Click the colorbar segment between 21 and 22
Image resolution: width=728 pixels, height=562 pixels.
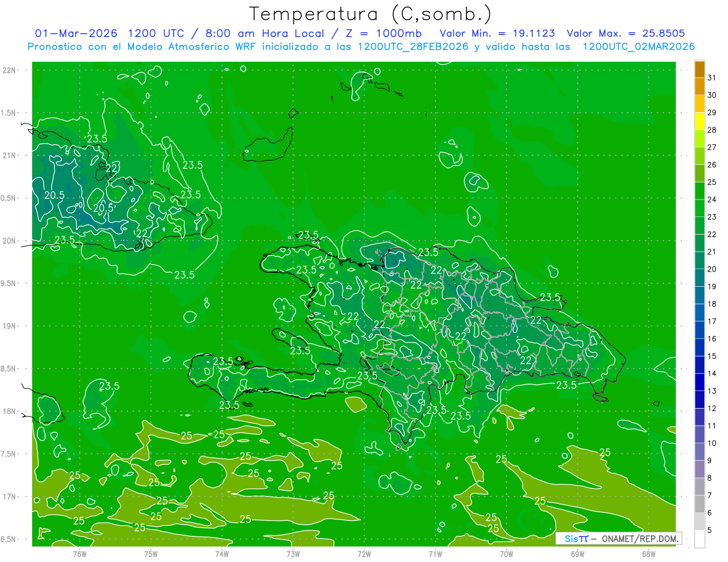[x=699, y=243]
